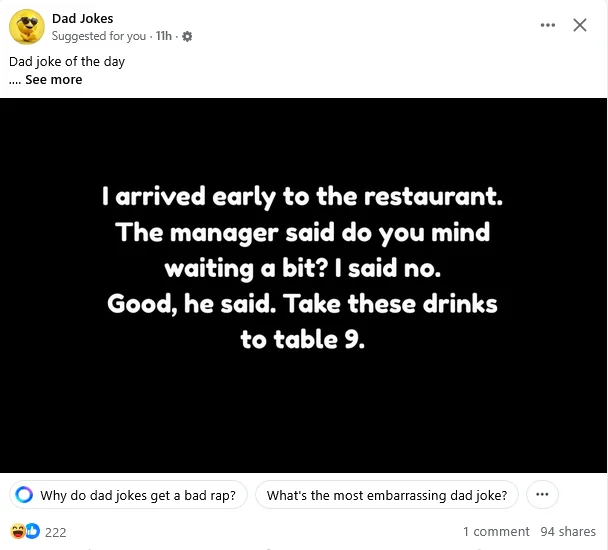
Task: Click the "Dad joke of the day" caption
Action: 67,62
